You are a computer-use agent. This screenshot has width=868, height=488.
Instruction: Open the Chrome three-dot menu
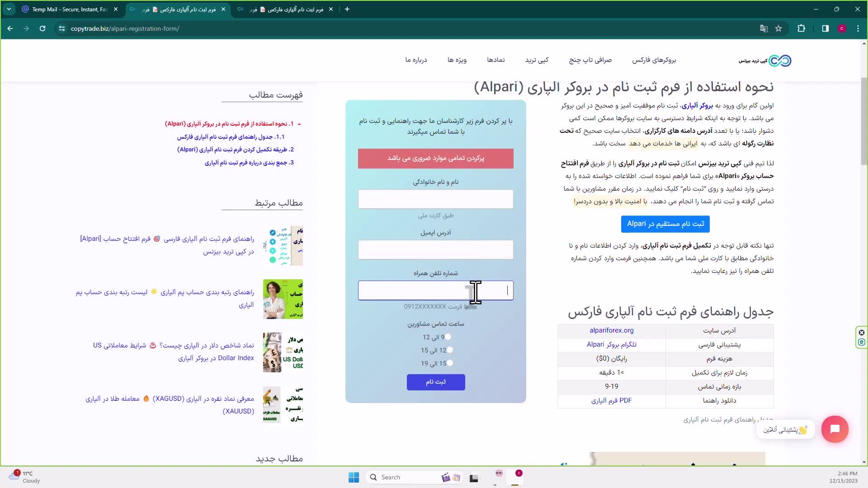coord(858,28)
